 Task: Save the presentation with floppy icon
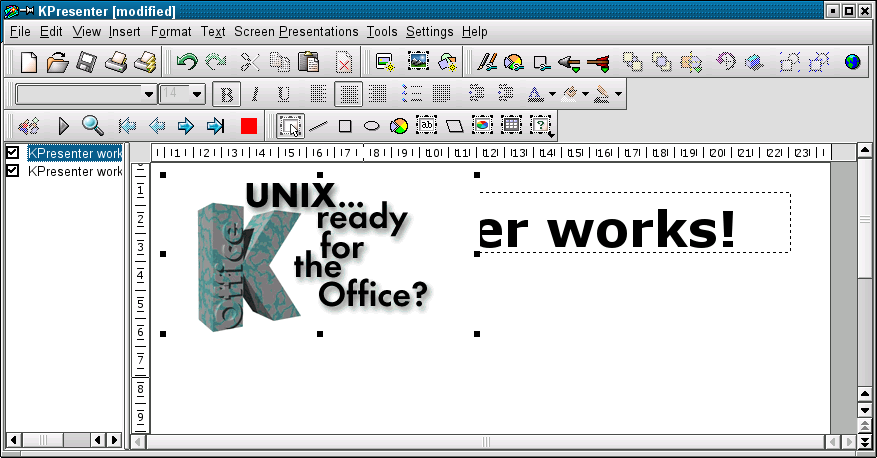tap(86, 62)
